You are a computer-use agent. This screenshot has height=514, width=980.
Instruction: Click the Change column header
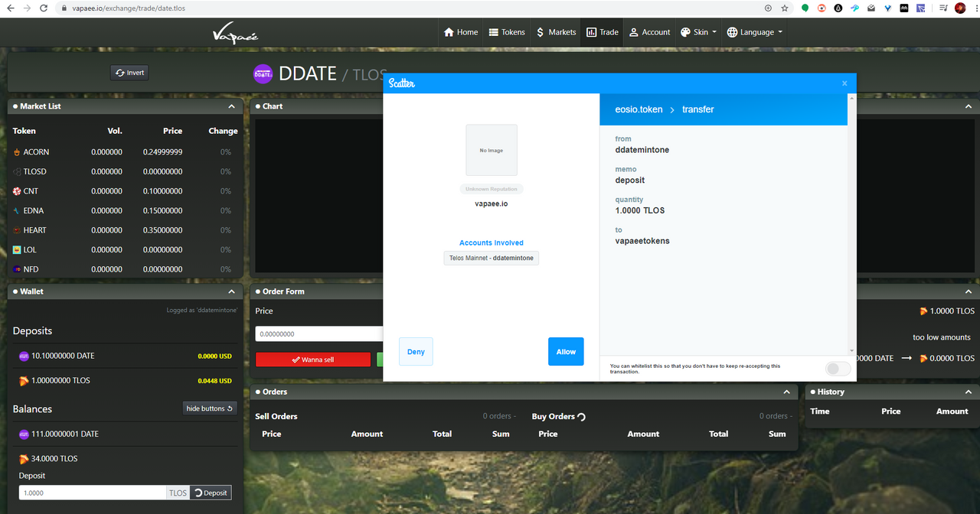[223, 131]
